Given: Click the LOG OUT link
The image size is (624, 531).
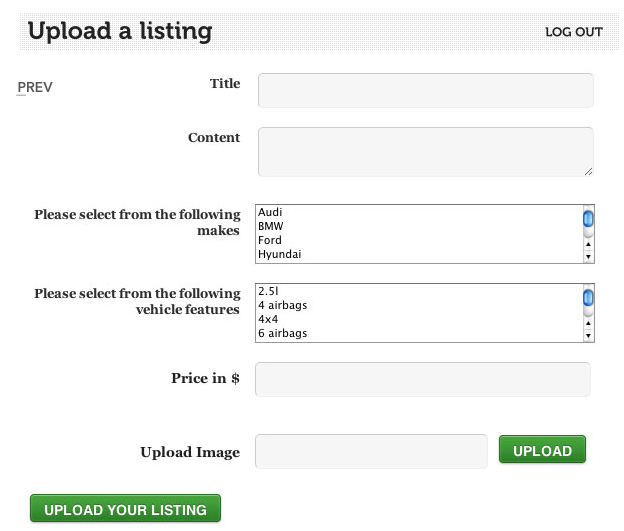Looking at the screenshot, I should tap(574, 32).
